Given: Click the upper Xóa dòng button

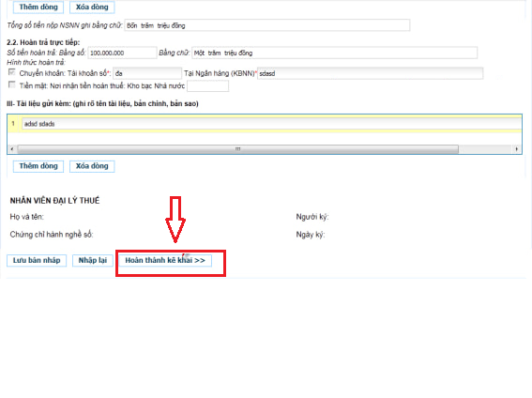Looking at the screenshot, I should [x=92, y=8].
